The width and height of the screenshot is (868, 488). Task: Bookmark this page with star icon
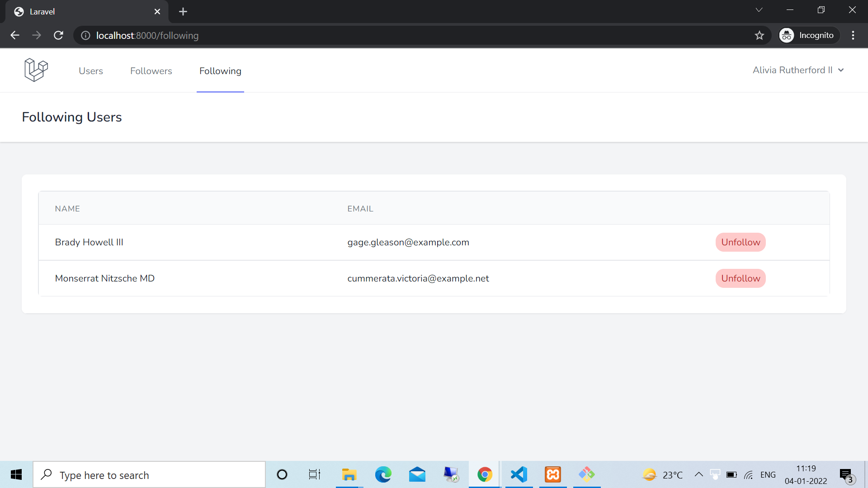point(759,35)
